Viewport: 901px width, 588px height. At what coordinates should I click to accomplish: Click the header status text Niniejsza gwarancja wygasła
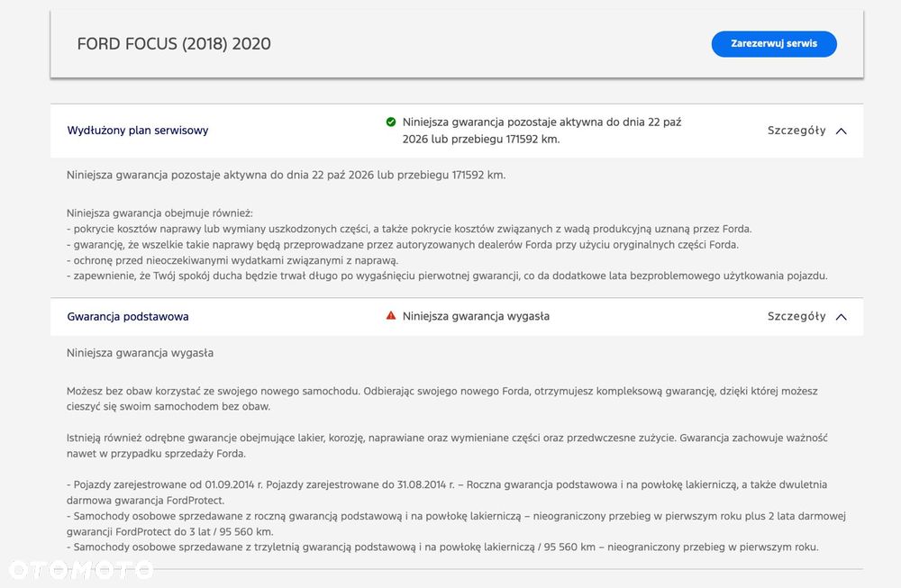click(476, 316)
